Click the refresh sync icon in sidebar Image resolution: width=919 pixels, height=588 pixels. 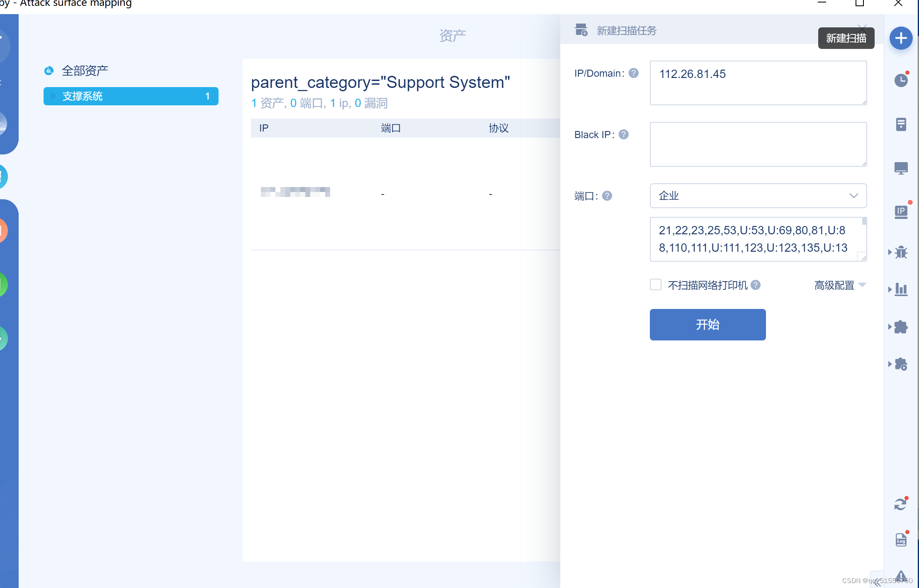[900, 504]
